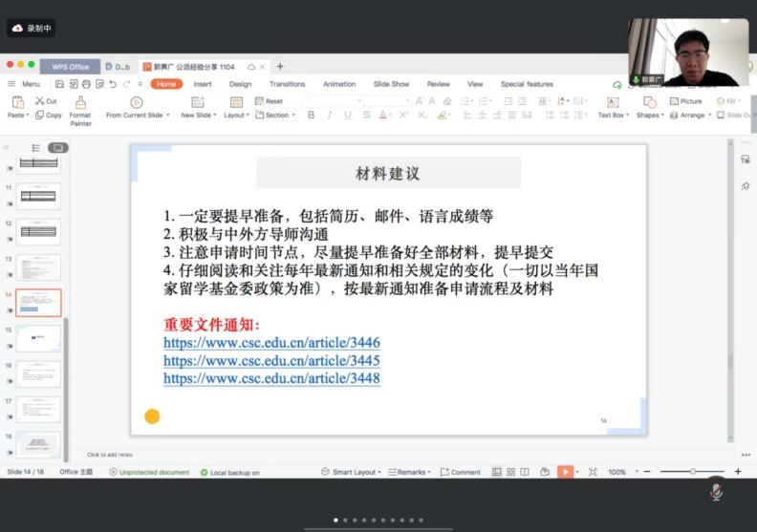Click the undo arrow in quick toolbar
The height and width of the screenshot is (532, 757).
point(114,84)
